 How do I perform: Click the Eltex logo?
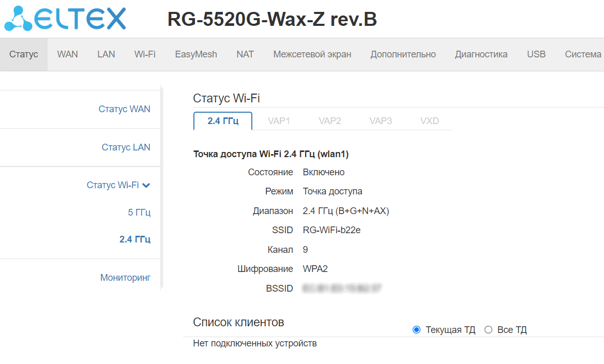(65, 18)
